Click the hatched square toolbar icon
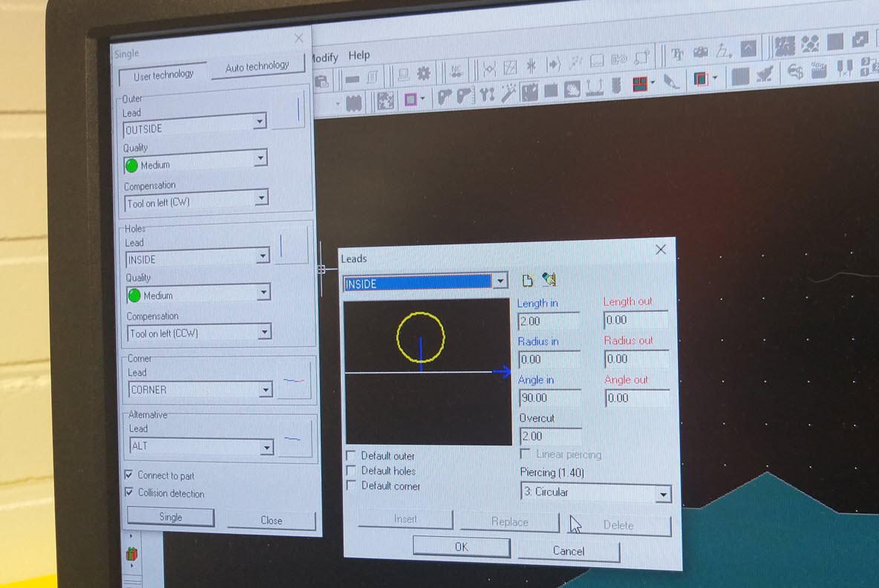879x588 pixels. pos(510,68)
